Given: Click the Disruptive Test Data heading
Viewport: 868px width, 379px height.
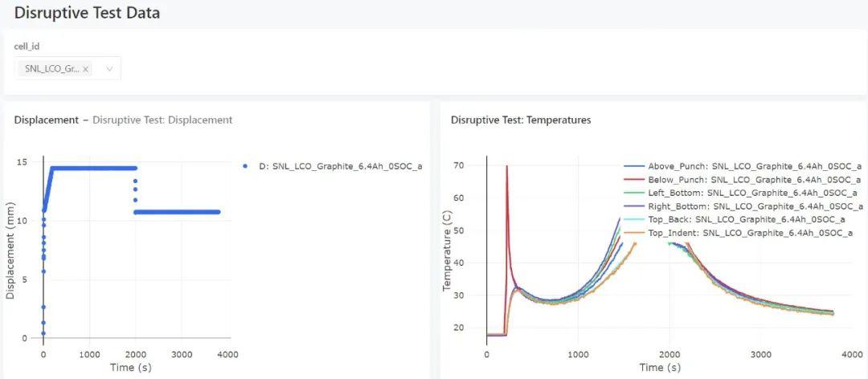Looking at the screenshot, I should coord(87,14).
